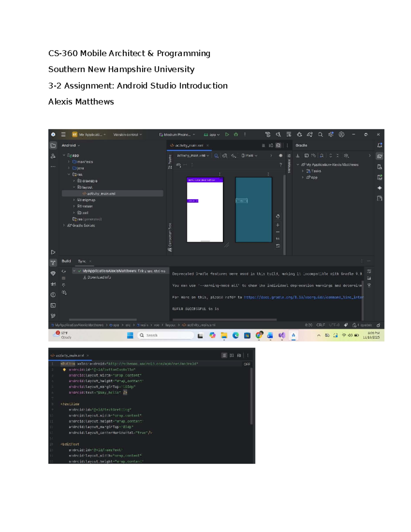Switch to the Sync tab in Build panel
The width and height of the screenshot is (411, 532).
coord(82,261)
